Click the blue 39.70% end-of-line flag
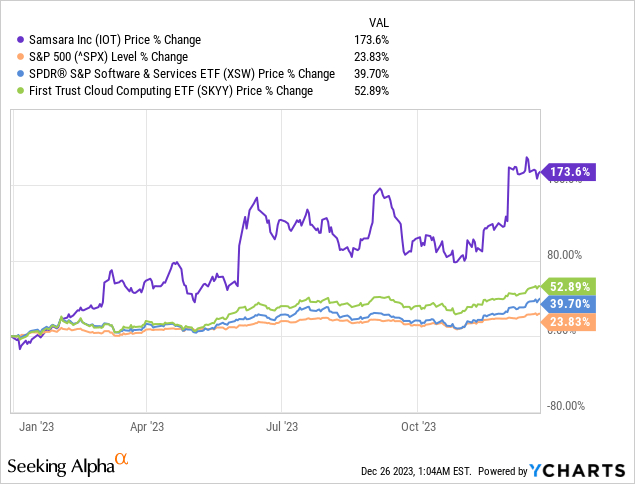Screen dimensions: 635x484 click(568, 303)
